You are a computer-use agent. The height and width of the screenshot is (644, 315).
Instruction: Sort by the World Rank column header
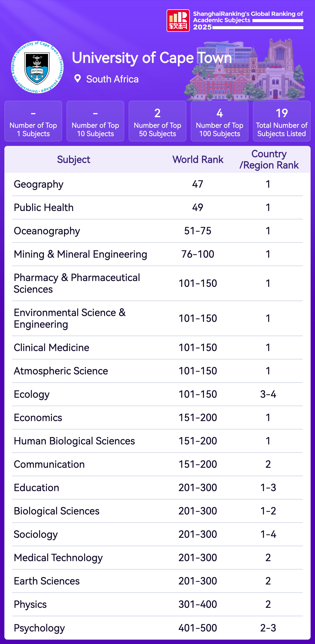(198, 159)
